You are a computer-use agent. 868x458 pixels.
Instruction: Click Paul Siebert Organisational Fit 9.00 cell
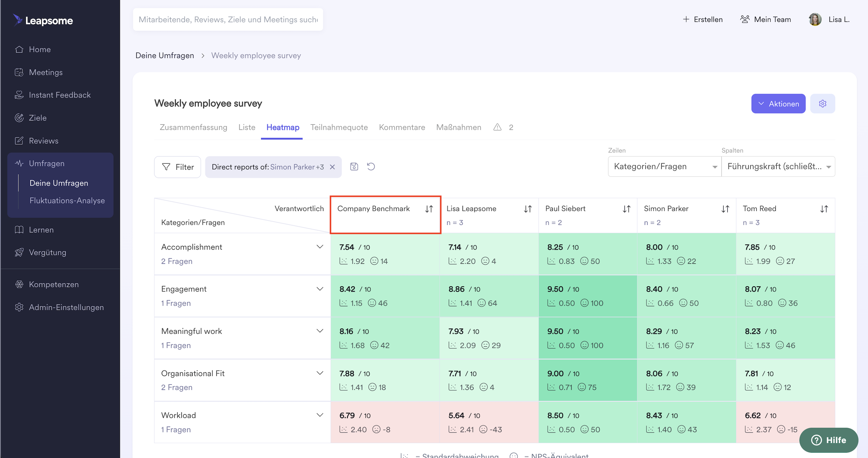click(588, 380)
